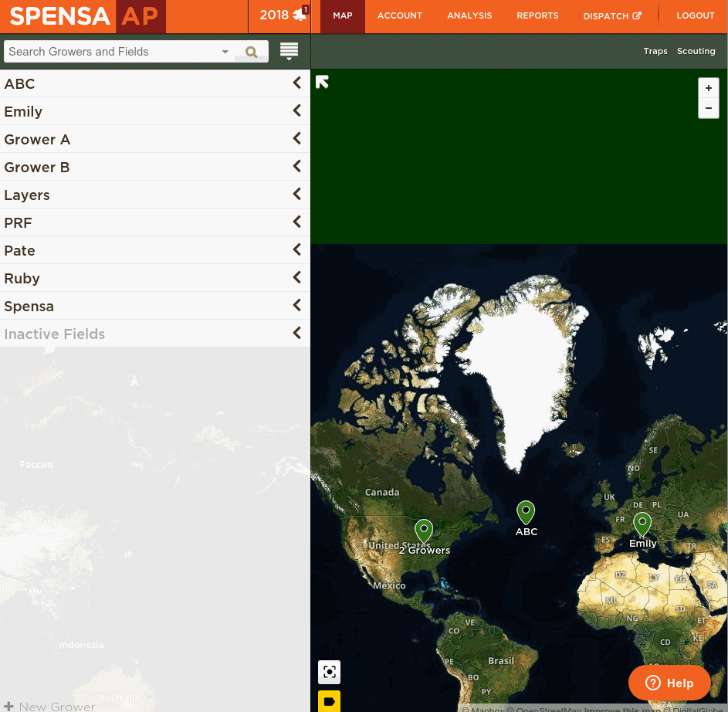Click the Logout link

pos(696,15)
